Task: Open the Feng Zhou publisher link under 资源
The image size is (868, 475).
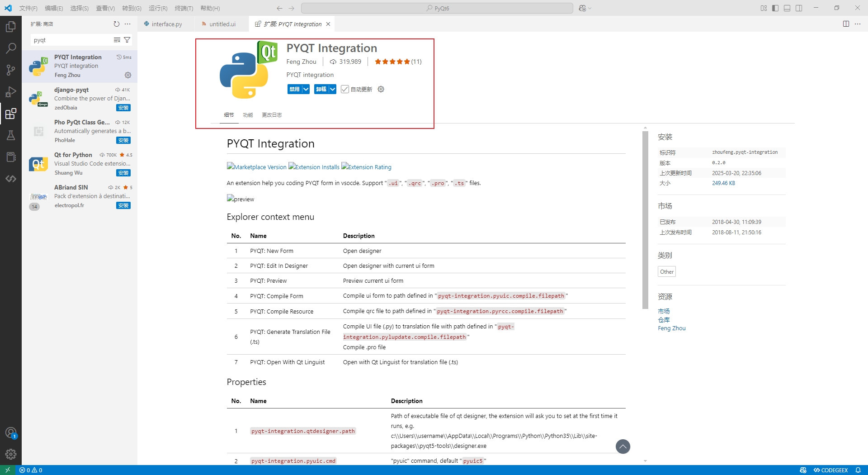Action: tap(671, 328)
